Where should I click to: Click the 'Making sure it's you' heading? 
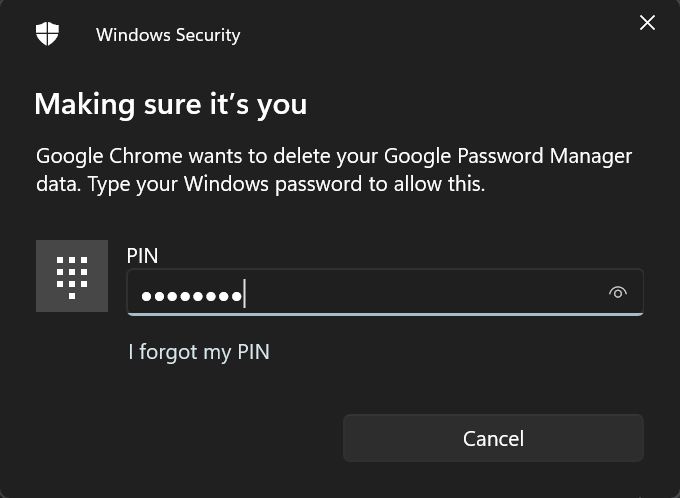171,105
